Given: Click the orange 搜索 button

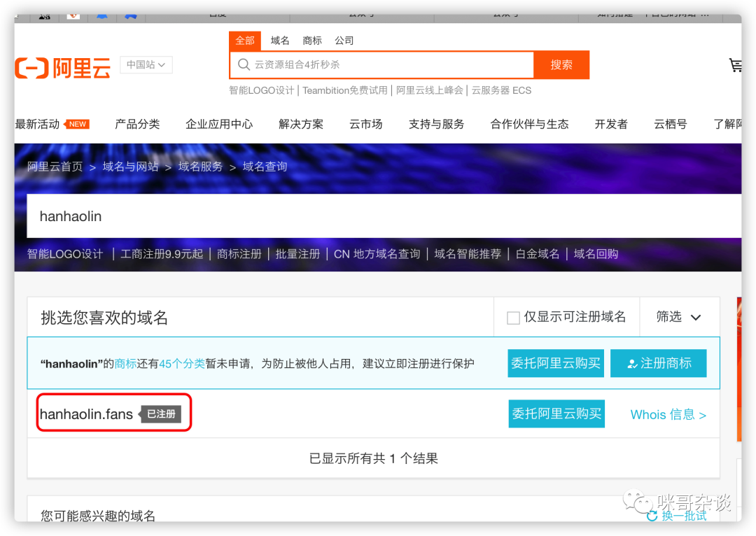Looking at the screenshot, I should point(561,64).
